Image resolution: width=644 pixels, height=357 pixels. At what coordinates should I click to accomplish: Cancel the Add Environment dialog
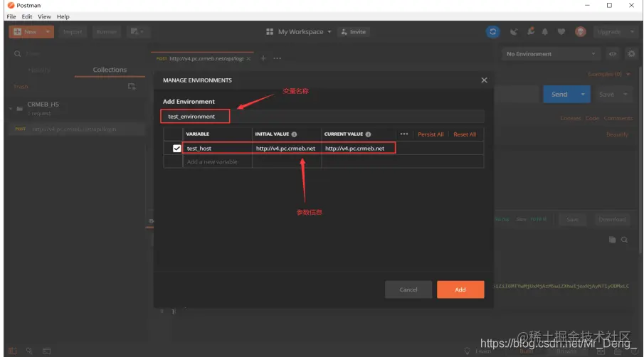[x=408, y=289]
